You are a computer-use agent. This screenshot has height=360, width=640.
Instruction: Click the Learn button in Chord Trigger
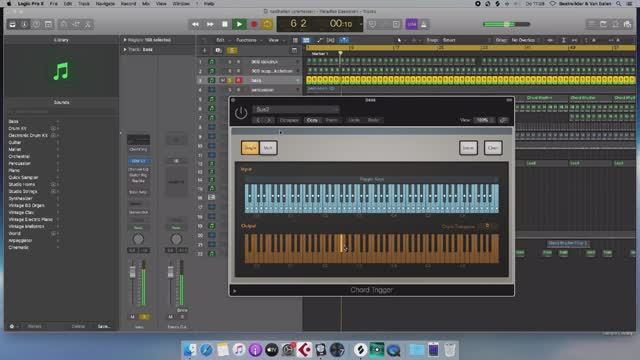click(x=468, y=148)
